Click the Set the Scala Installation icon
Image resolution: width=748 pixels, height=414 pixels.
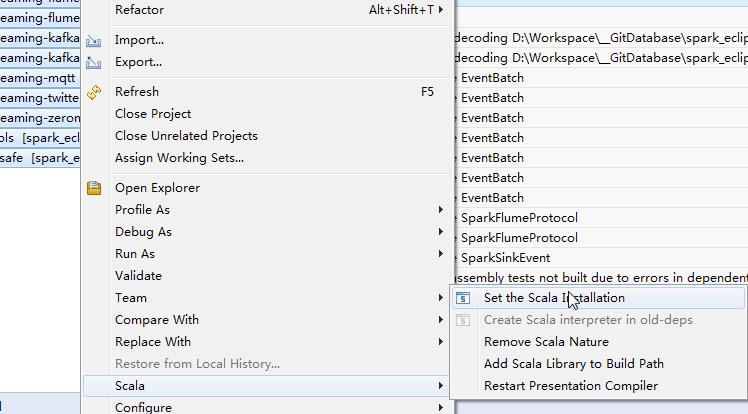pos(463,298)
